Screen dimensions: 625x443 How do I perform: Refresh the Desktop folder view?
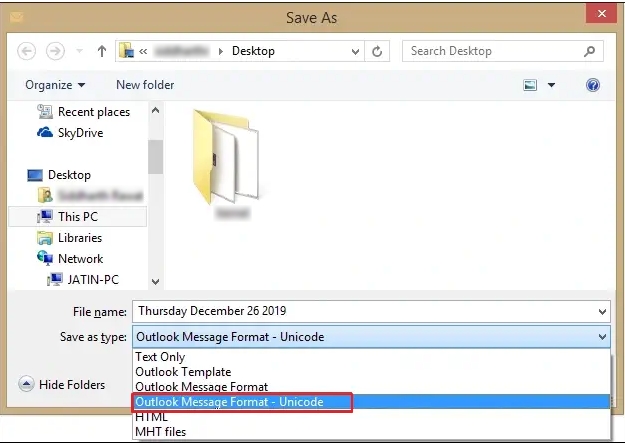pos(377,51)
